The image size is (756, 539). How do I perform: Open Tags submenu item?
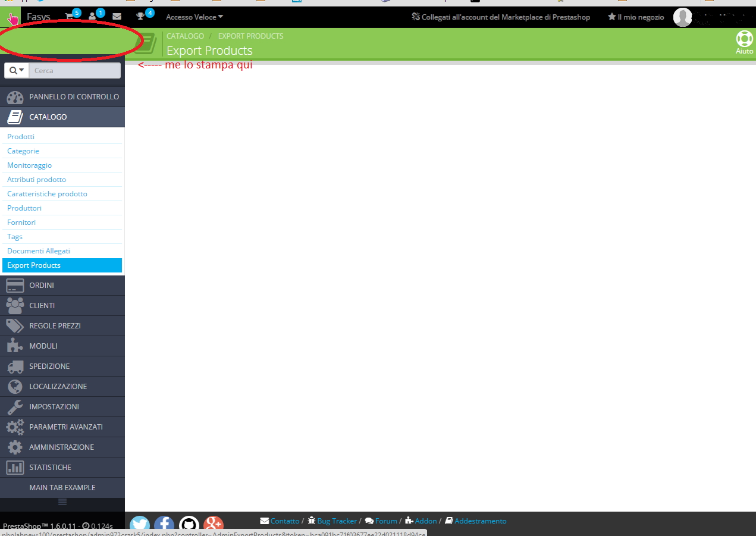15,237
